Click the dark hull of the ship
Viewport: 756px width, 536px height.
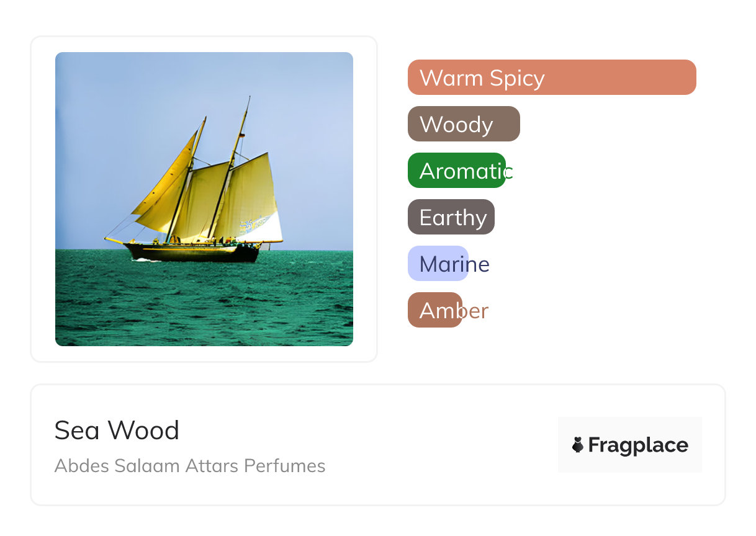click(x=192, y=252)
